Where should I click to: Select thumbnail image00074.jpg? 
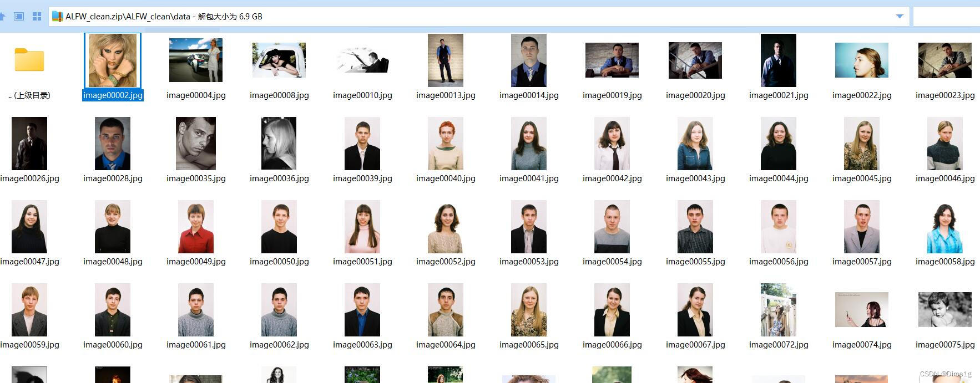coord(862,309)
